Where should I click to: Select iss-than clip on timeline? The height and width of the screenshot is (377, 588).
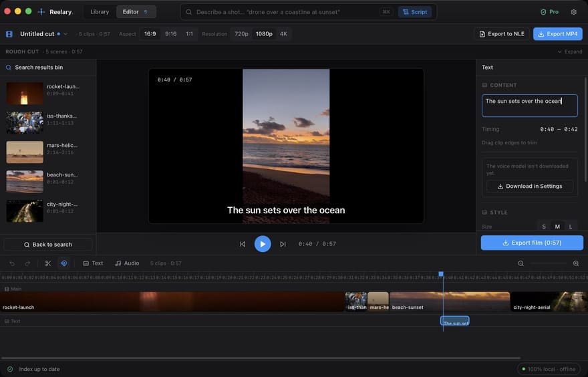356,302
